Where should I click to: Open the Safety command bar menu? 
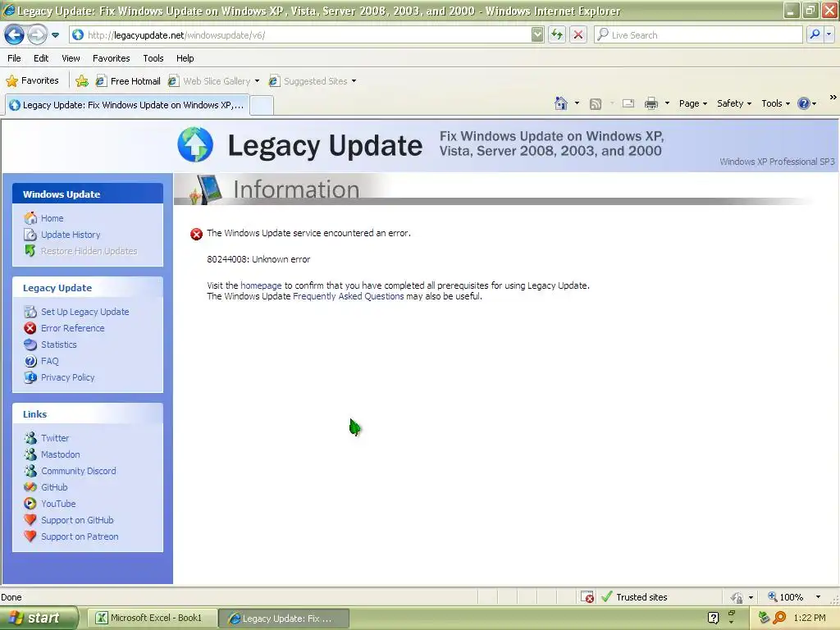pyautogui.click(x=734, y=103)
